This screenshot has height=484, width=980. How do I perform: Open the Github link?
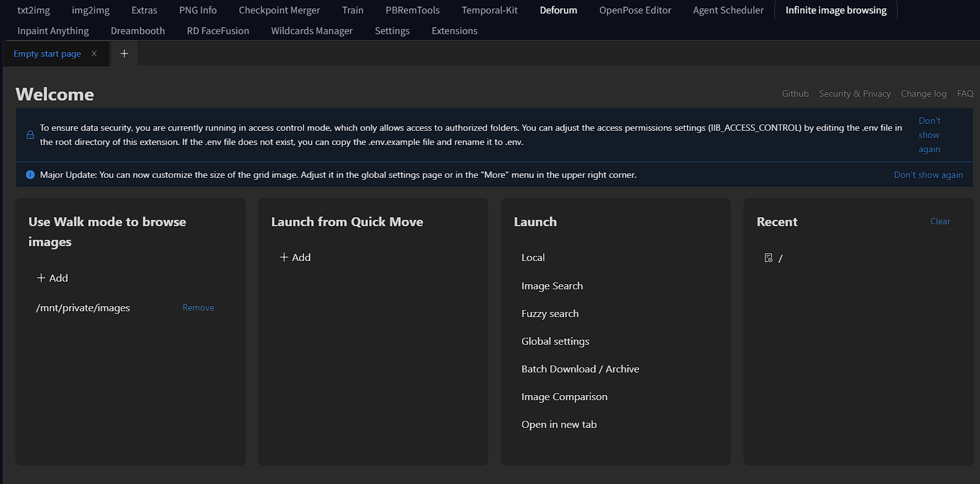(795, 93)
